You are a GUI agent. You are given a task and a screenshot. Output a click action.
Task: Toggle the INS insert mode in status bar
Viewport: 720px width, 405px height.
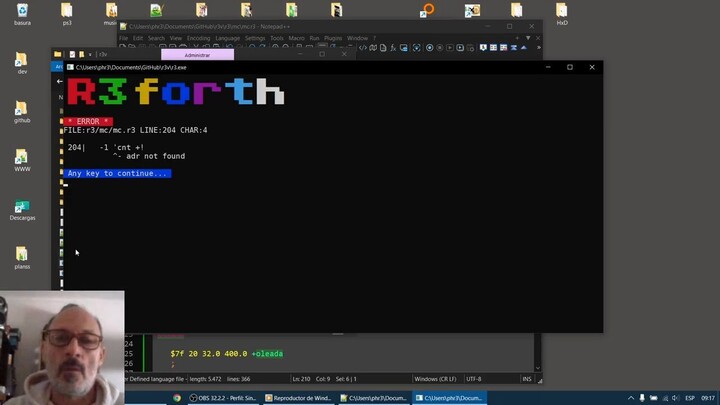click(x=527, y=379)
